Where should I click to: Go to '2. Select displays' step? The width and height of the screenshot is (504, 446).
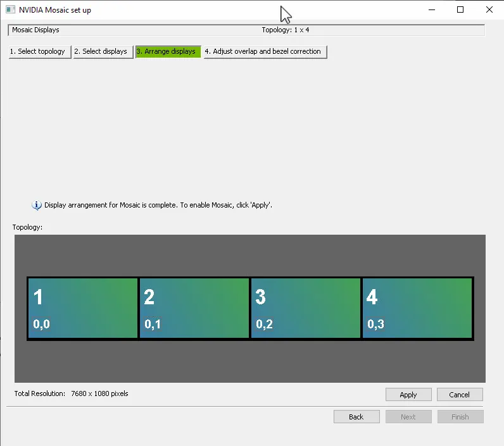(x=103, y=51)
